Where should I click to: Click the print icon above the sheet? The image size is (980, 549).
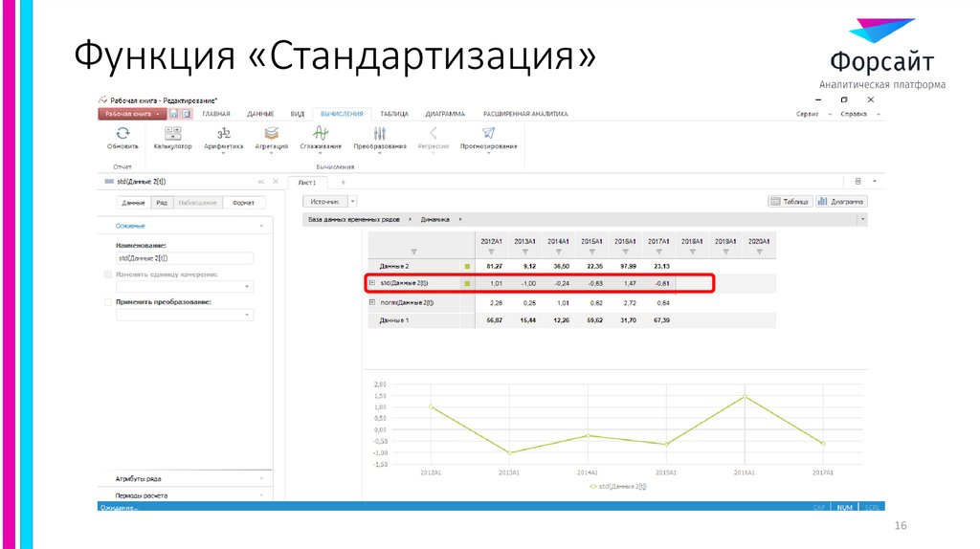[858, 181]
